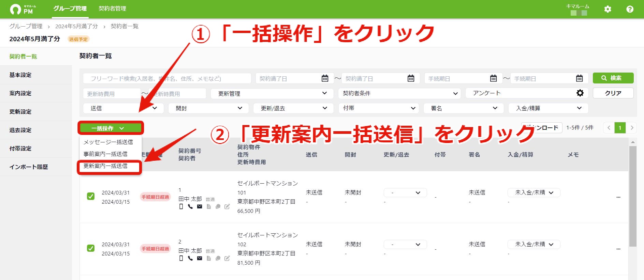Click the mobile device icon in contract 2 row
Image resolution: width=644 pixels, height=280 pixels.
click(x=181, y=258)
